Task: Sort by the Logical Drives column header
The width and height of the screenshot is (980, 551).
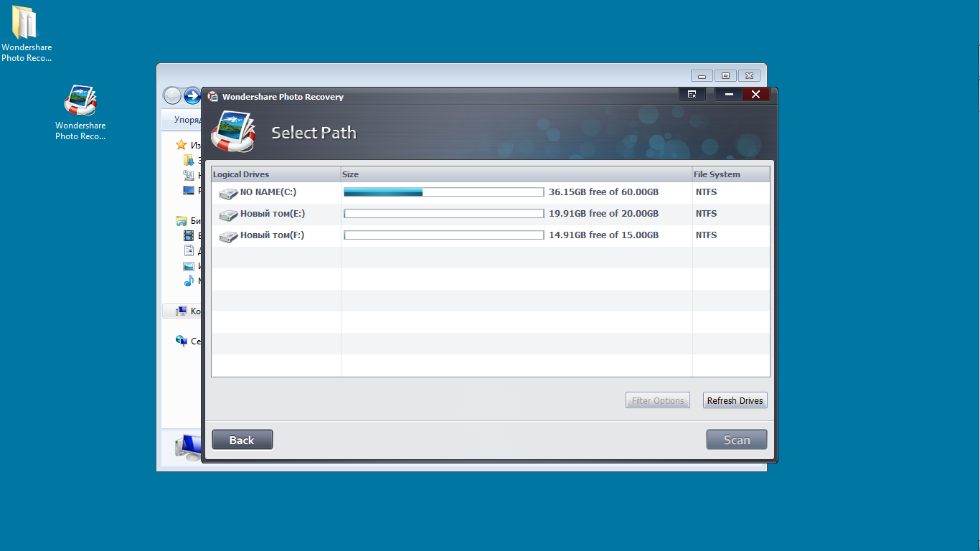Action: 276,174
